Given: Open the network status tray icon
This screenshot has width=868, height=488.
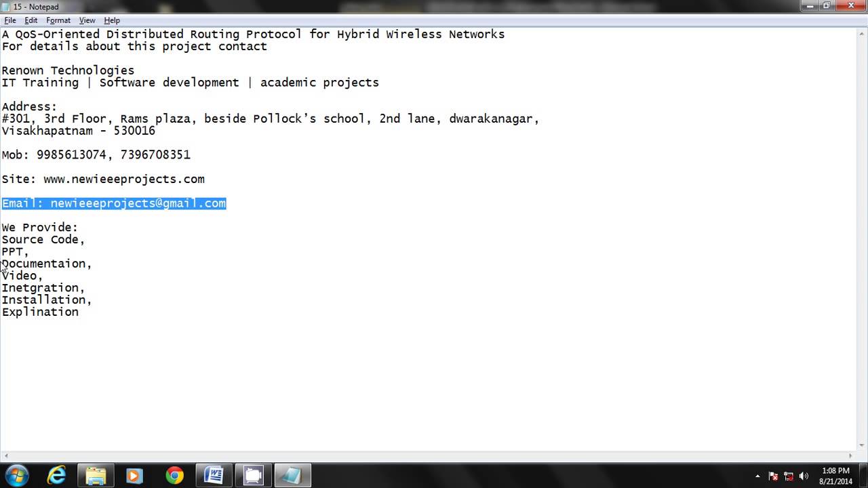Looking at the screenshot, I should (789, 476).
